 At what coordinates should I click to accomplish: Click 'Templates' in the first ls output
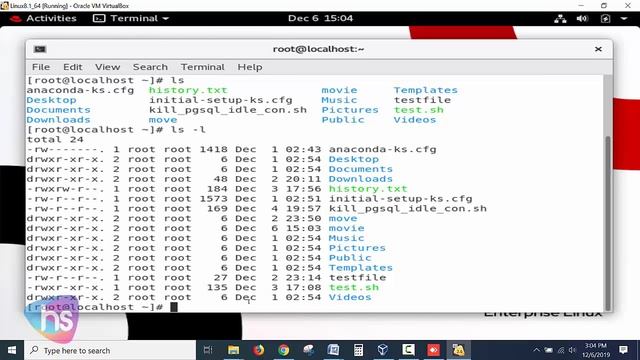tap(426, 90)
